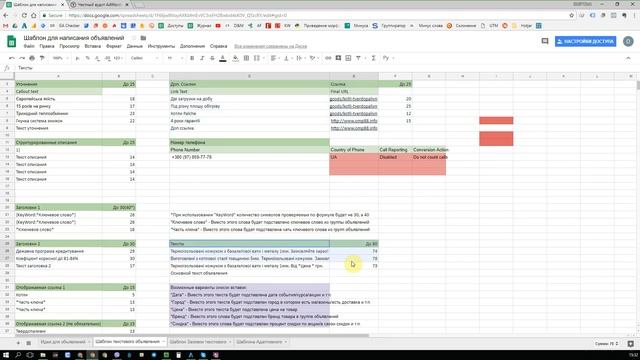Increase the number of decimal places
The image size is (640, 360).
[107, 58]
